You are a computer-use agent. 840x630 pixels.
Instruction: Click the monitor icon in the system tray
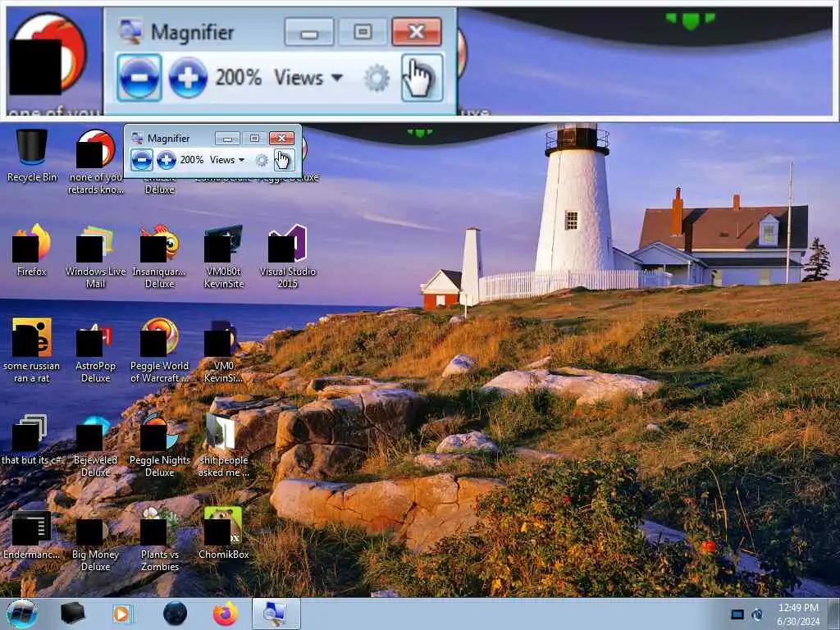click(x=737, y=614)
